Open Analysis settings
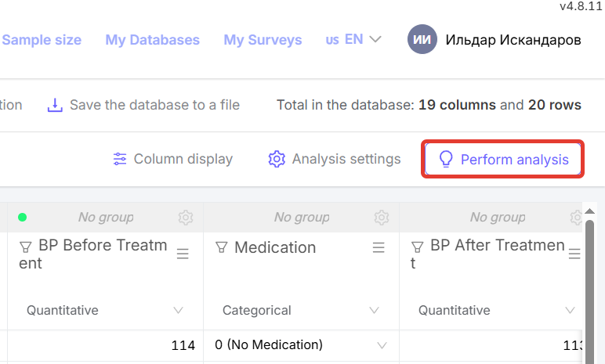Image resolution: width=605 pixels, height=364 pixels. (x=335, y=159)
